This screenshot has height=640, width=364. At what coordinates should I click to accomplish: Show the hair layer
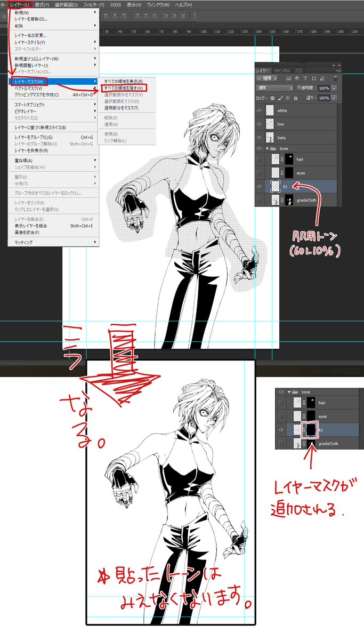point(259,159)
